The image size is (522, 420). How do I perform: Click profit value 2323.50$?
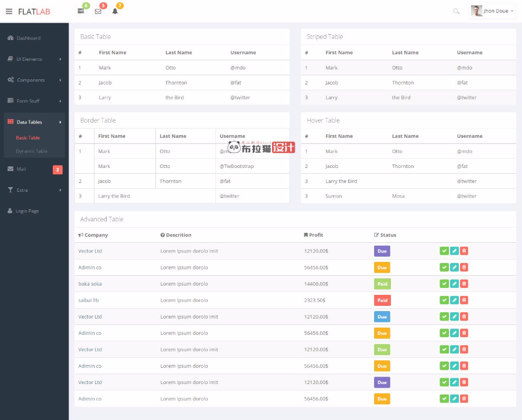tap(314, 300)
